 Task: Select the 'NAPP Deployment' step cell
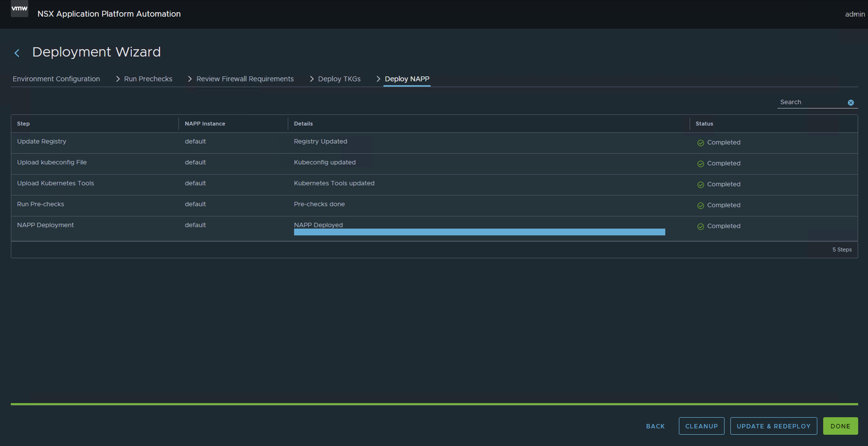[45, 225]
